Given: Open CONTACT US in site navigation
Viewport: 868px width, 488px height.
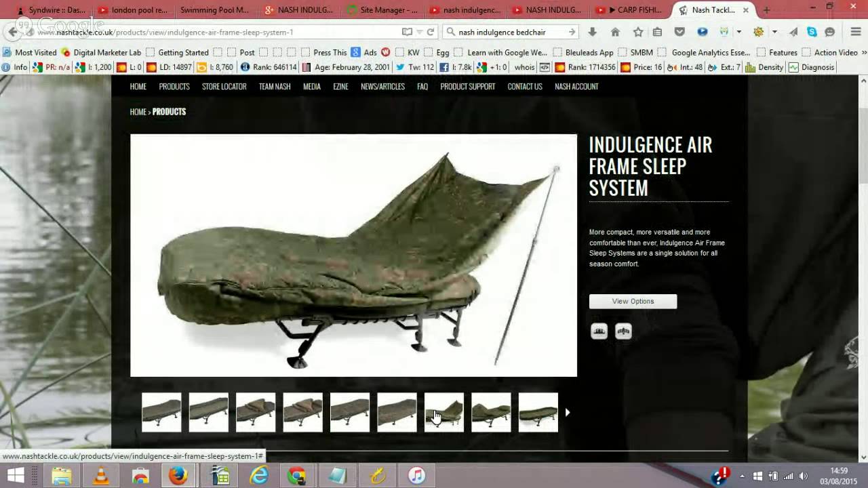Looking at the screenshot, I should click(x=525, y=87).
